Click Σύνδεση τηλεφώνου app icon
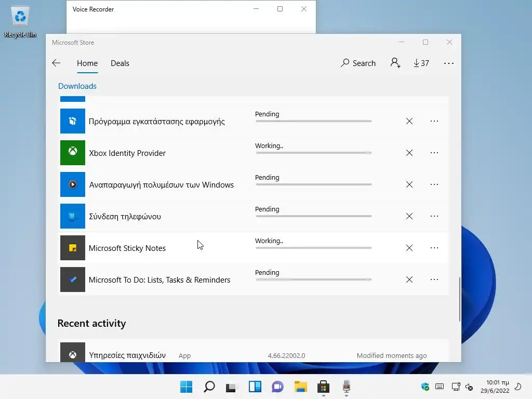This screenshot has height=399, width=532. pyautogui.click(x=73, y=216)
